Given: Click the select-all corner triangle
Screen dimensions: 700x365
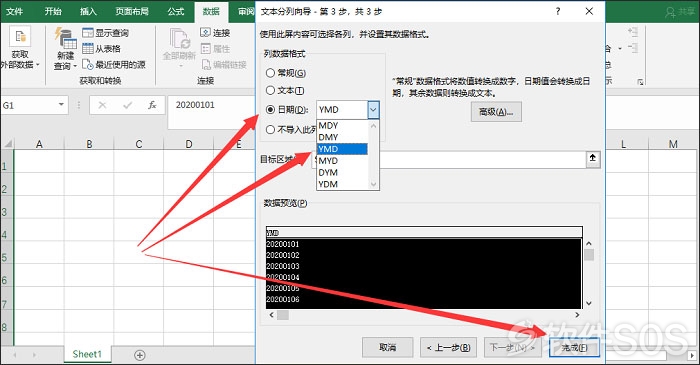Looking at the screenshot, I should point(8,144).
